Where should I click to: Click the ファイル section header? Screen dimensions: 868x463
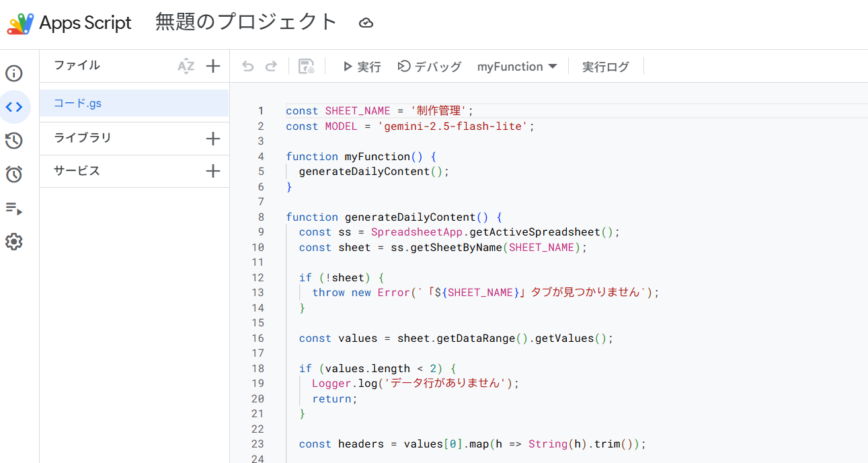click(77, 65)
